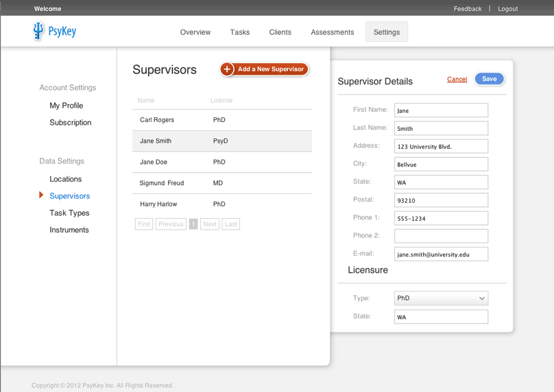Image resolution: width=554 pixels, height=392 pixels.
Task: Click the Next pagination button
Action: (x=210, y=224)
